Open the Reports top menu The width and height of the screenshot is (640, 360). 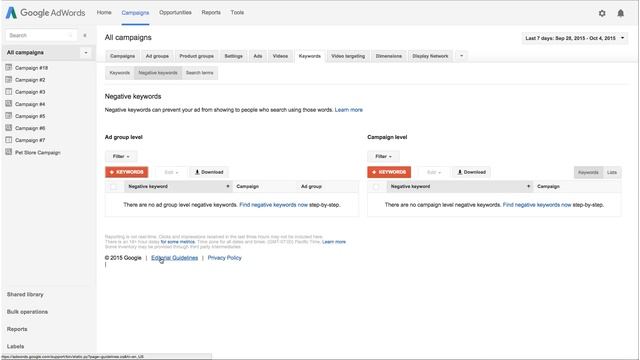211,13
